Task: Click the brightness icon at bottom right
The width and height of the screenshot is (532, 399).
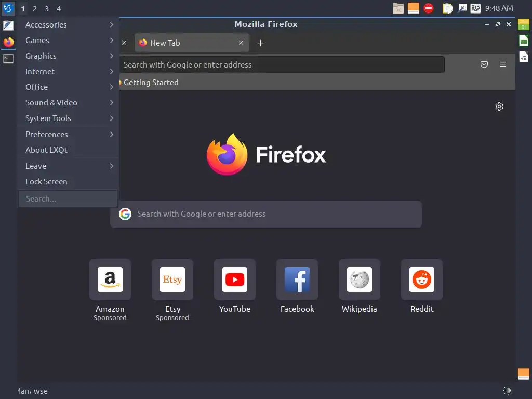Action: [x=507, y=391]
